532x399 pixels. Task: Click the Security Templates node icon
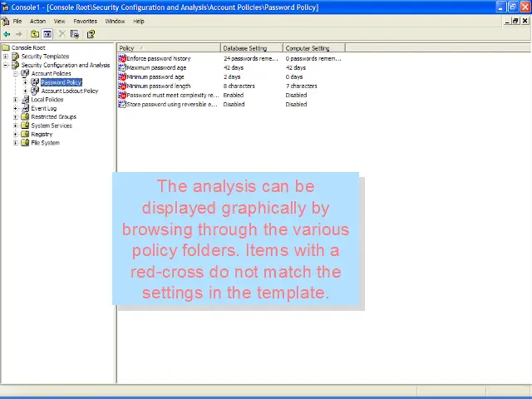[16, 57]
